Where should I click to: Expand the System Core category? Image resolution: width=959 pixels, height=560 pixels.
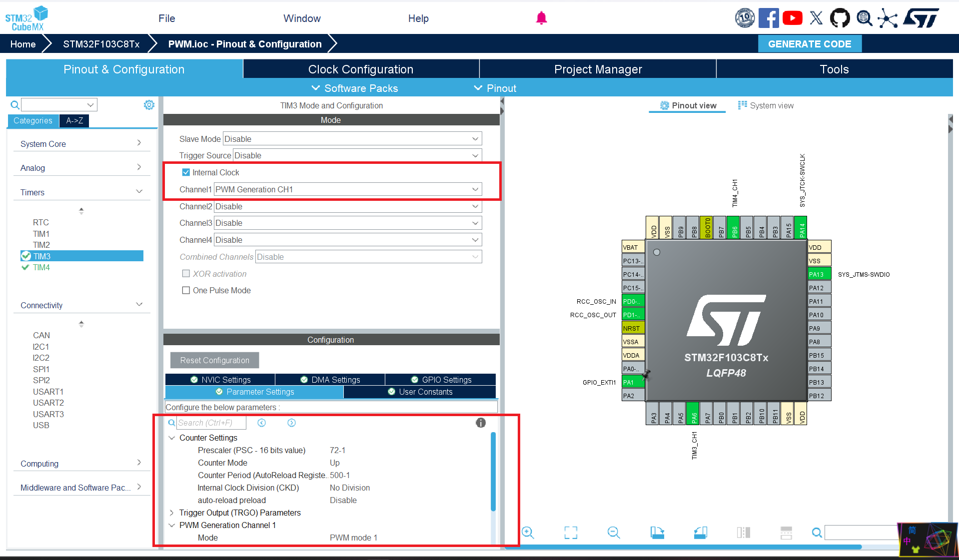81,144
